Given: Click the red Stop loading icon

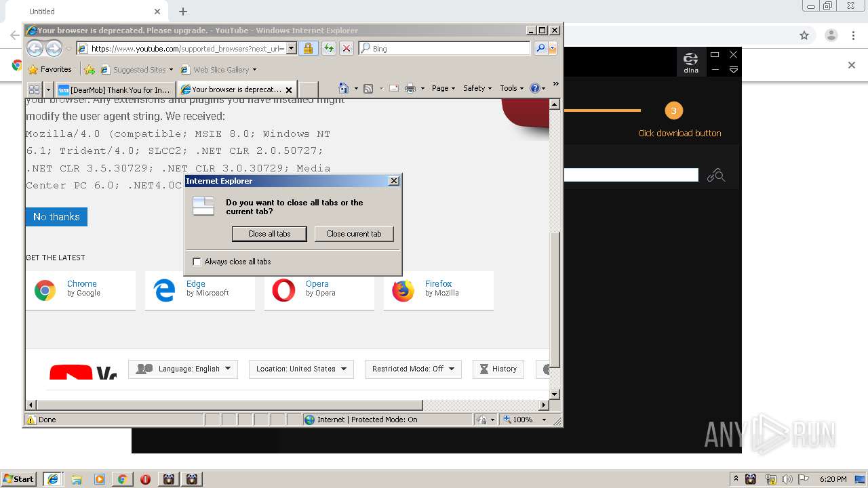Looking at the screenshot, I should point(346,48).
